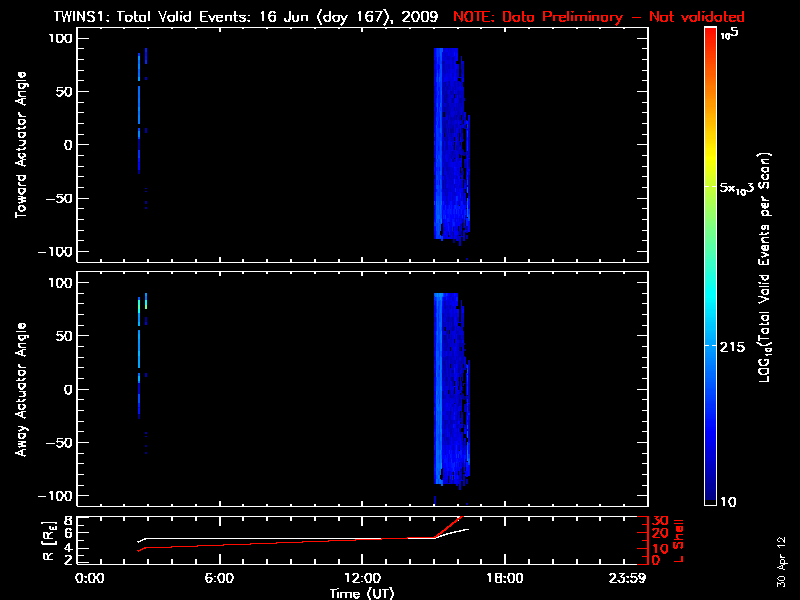This screenshot has width=800, height=600.
Task: Click the '5x10^3' color bar tick label
Action: coord(740,188)
